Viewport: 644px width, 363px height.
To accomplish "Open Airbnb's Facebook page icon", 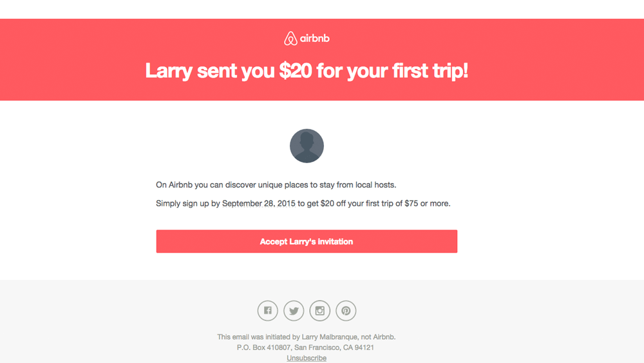I will click(x=268, y=311).
